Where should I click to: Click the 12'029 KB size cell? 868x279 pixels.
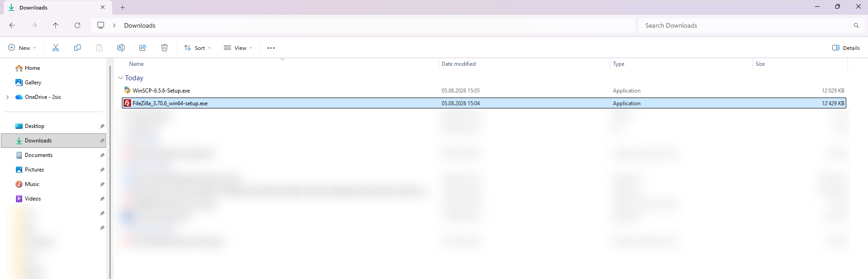833,91
